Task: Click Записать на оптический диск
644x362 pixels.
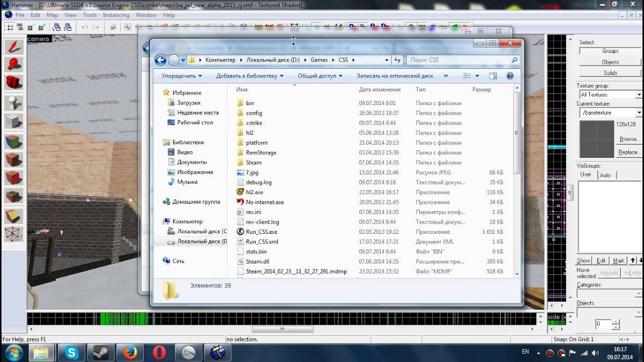Action: [x=395, y=76]
